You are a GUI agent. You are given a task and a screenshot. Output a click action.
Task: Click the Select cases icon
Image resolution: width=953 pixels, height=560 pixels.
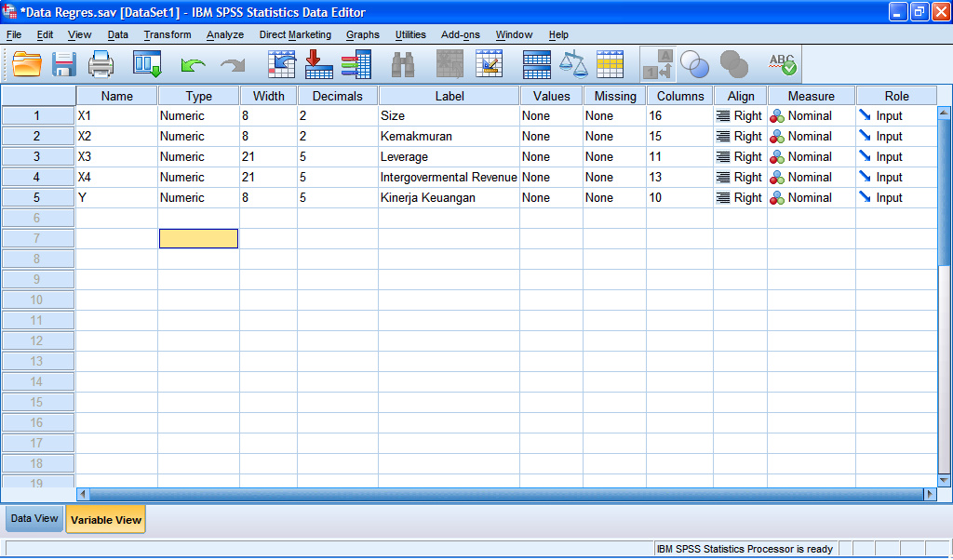point(610,64)
